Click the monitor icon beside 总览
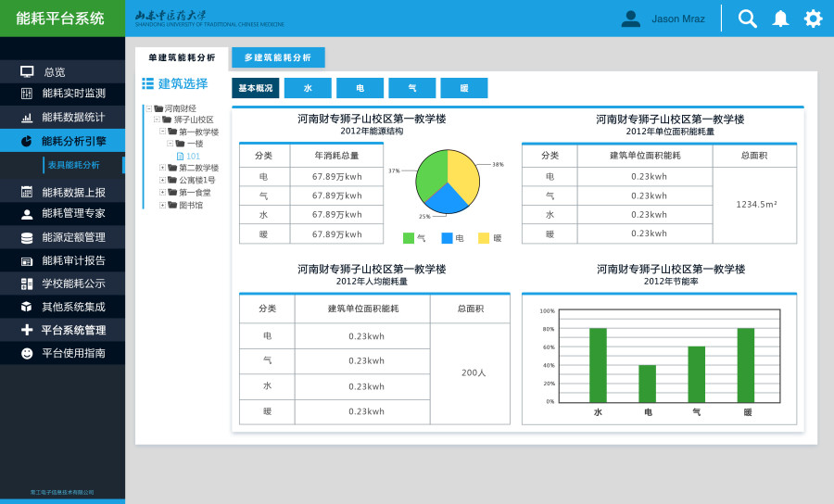Image resolution: width=834 pixels, height=504 pixels. 27,71
